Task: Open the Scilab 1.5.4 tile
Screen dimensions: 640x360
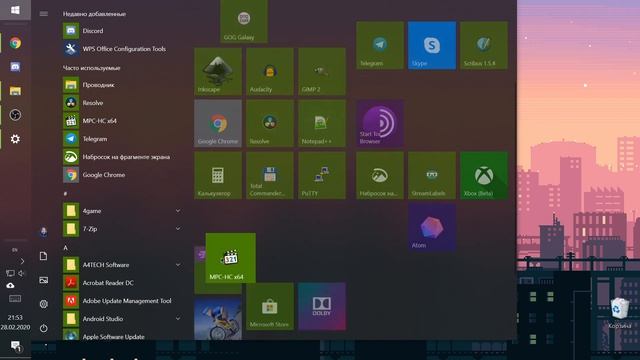Action: pos(484,45)
